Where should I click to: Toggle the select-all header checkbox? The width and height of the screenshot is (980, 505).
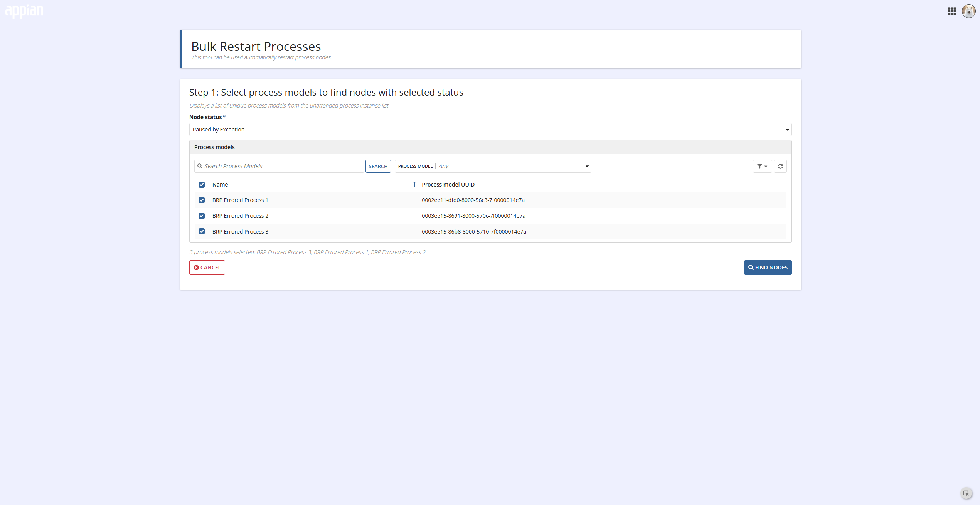(202, 185)
